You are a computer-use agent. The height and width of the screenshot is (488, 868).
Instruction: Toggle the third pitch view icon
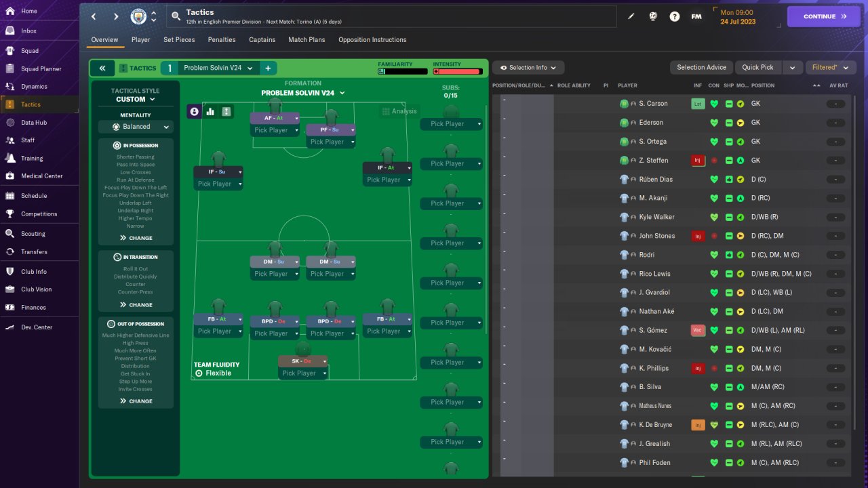(x=226, y=112)
